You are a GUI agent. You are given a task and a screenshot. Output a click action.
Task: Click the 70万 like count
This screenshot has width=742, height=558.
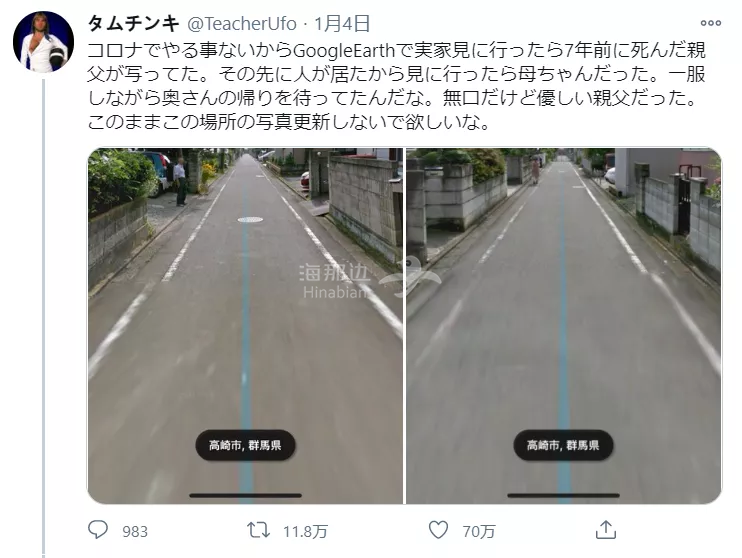[478, 531]
